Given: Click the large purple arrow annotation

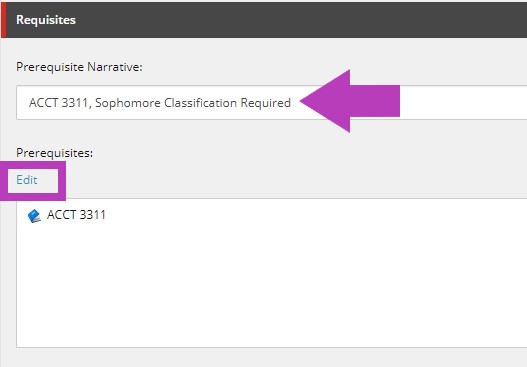Looking at the screenshot, I should point(350,101).
